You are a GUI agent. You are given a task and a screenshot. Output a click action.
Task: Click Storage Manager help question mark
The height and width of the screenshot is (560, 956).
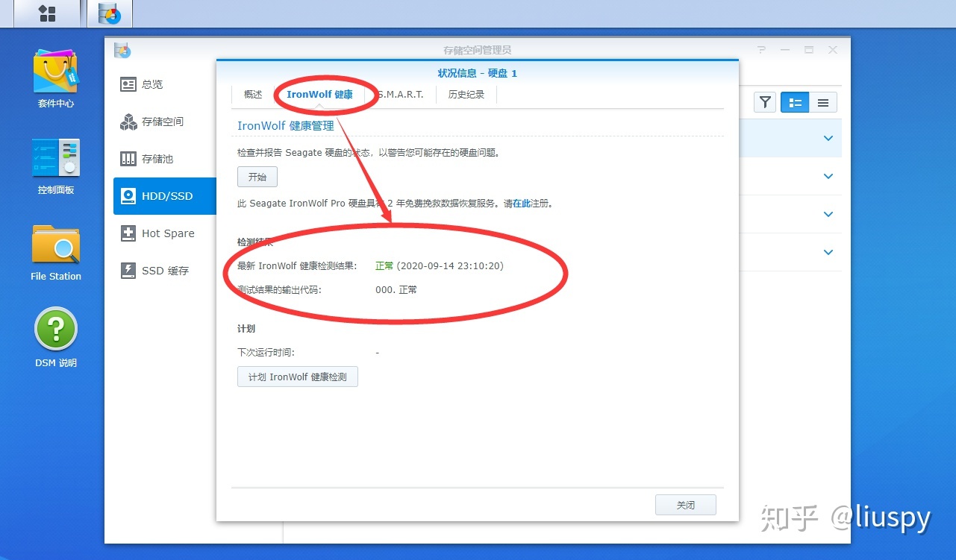pyautogui.click(x=761, y=50)
